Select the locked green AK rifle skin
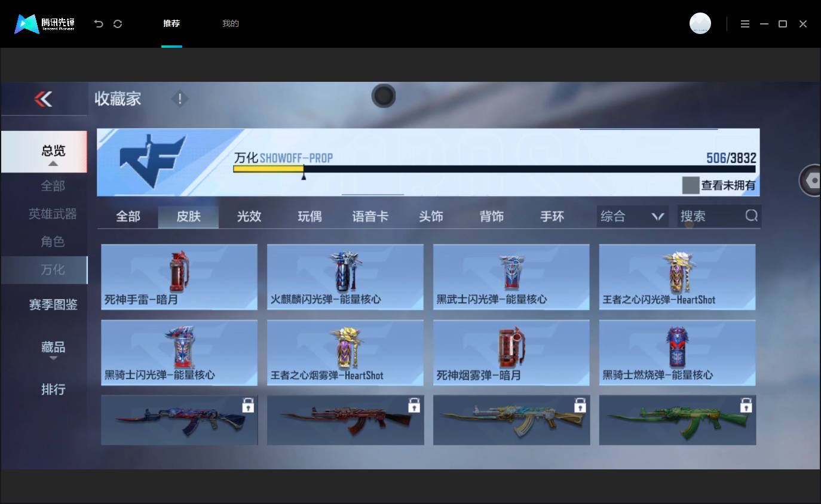This screenshot has height=504, width=821. coord(678,420)
